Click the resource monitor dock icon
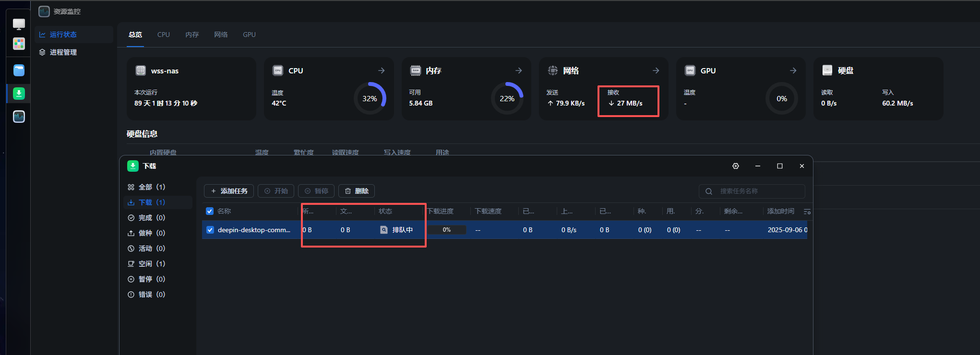The image size is (980, 355). point(19,117)
